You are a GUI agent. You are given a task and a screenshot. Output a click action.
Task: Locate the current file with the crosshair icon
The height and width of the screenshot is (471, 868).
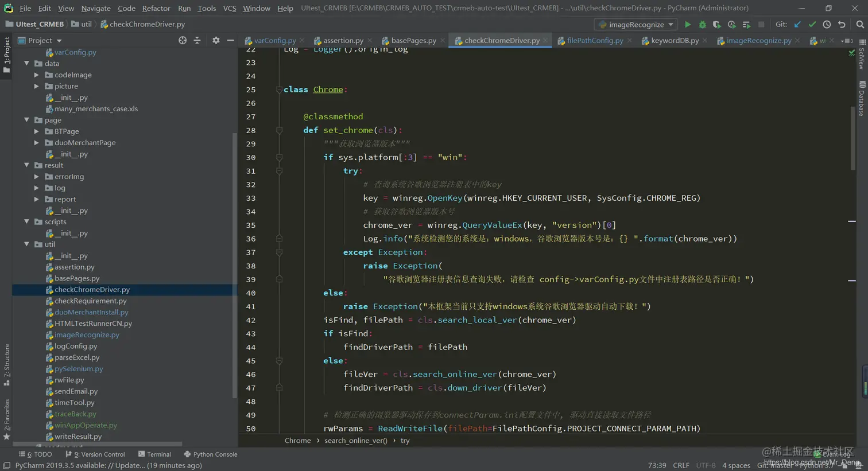[x=183, y=41]
